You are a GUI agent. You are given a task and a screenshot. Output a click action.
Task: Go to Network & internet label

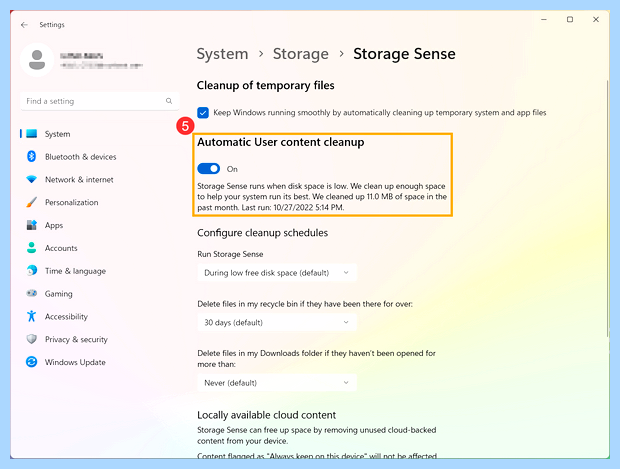coord(79,180)
